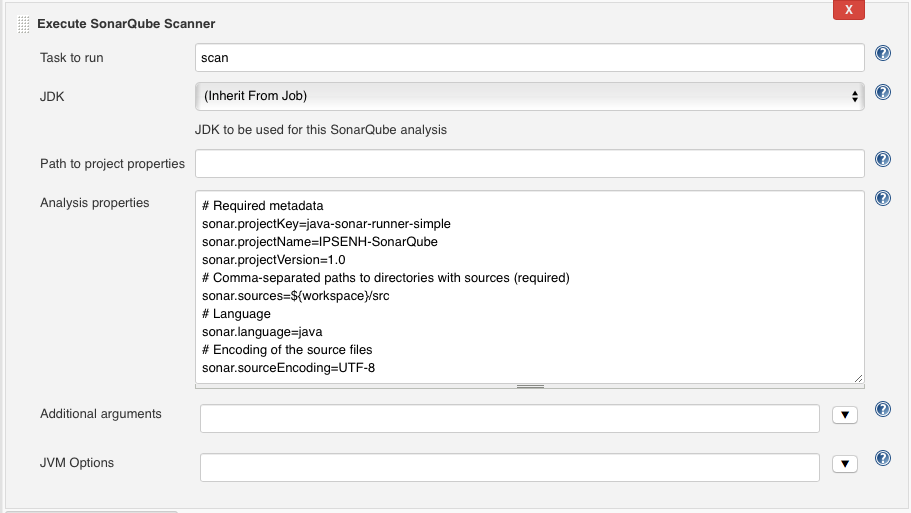Click inside Additional arguments text box
911x513 pixels.
coord(510,418)
